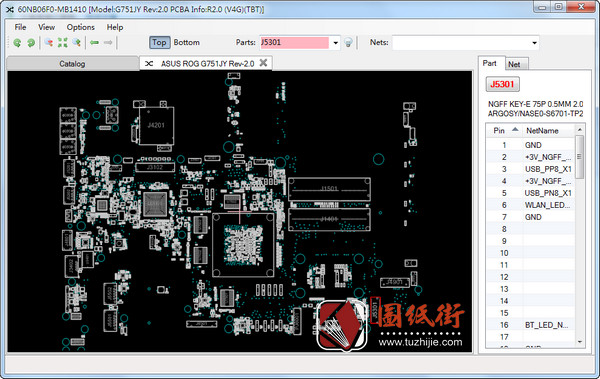Select pin 2 +3V_NGFF row
600x379 pixels.
coord(530,157)
